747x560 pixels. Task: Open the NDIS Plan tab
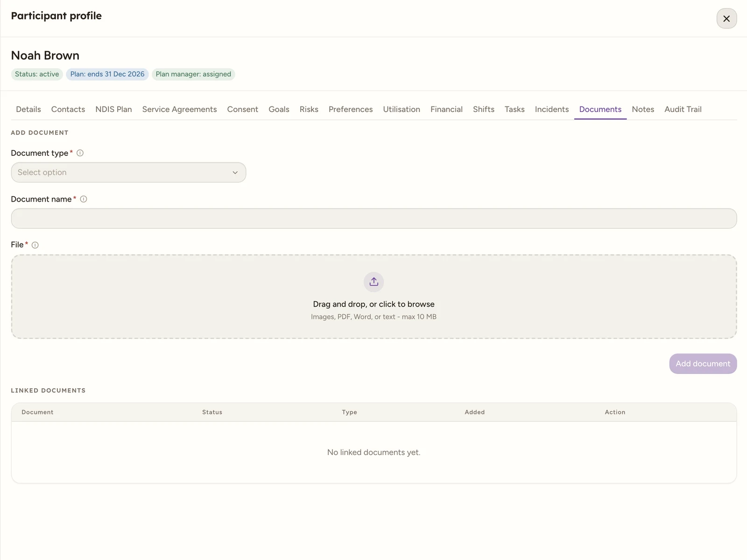coord(113,109)
